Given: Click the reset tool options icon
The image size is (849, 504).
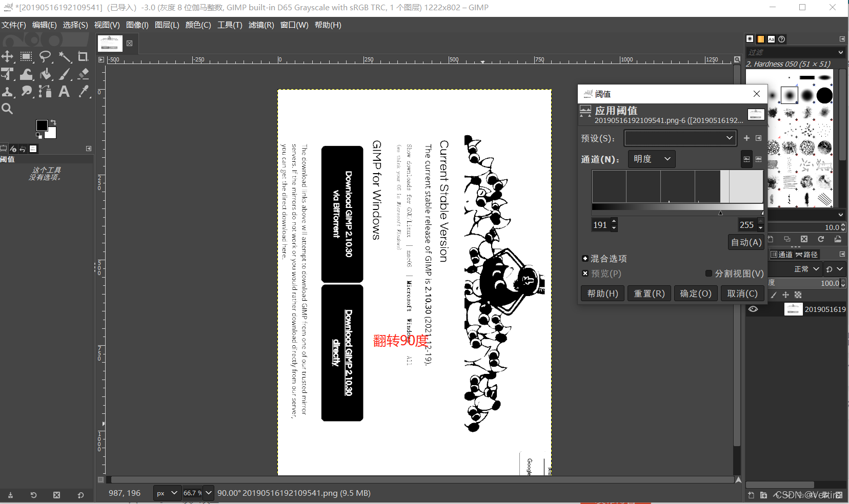Looking at the screenshot, I should point(80,495).
